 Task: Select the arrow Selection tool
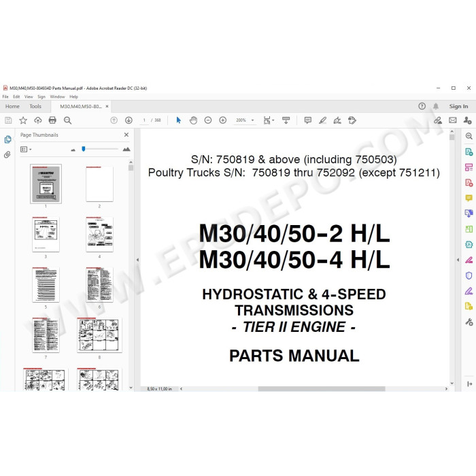tap(178, 120)
